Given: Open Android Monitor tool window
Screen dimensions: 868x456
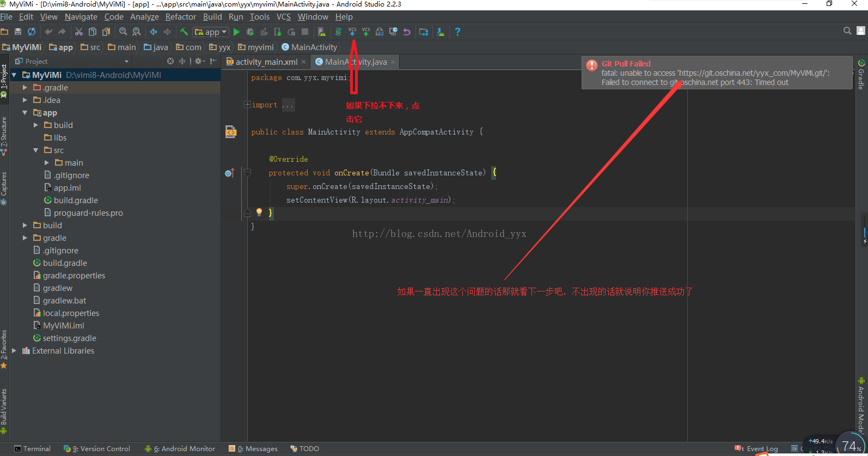Looking at the screenshot, I should (x=180, y=449).
